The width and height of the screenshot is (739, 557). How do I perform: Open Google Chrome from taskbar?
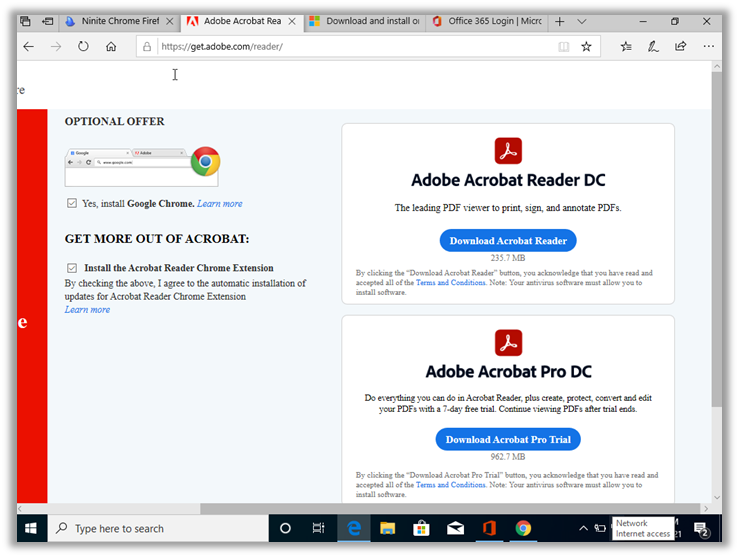click(523, 529)
